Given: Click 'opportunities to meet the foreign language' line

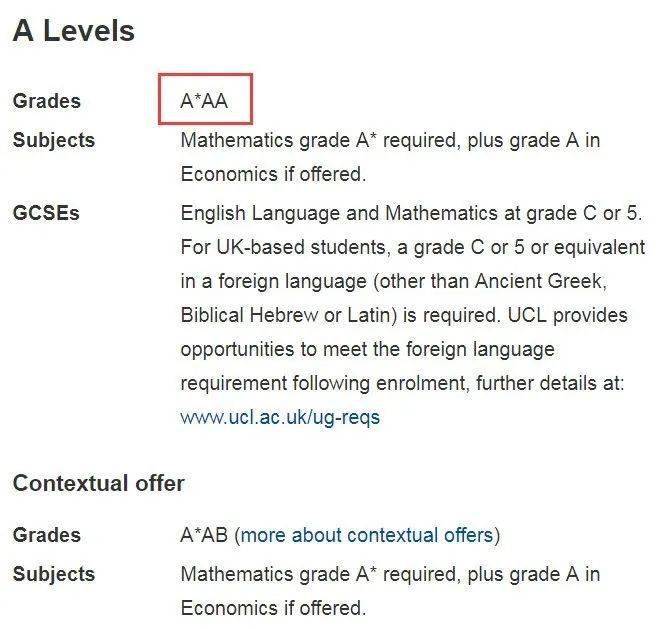Looking at the screenshot, I should pyautogui.click(x=367, y=350).
